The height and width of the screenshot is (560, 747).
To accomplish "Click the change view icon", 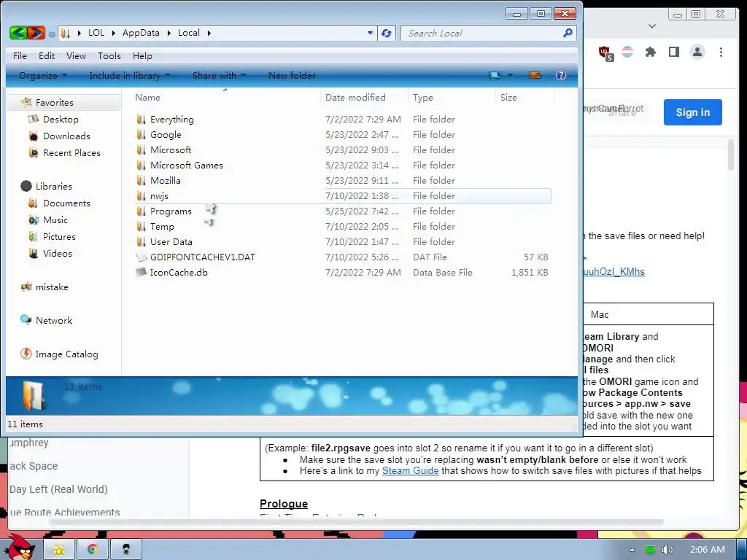I will pyautogui.click(x=495, y=75).
